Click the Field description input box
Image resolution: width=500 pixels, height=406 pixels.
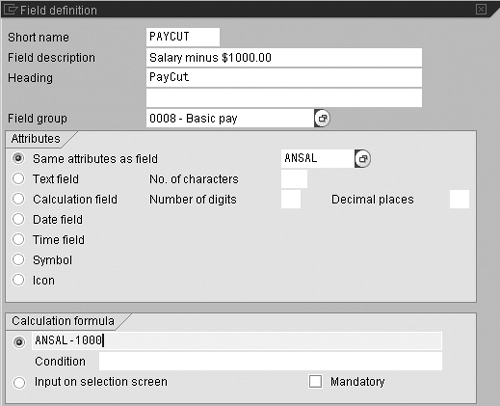click(284, 57)
